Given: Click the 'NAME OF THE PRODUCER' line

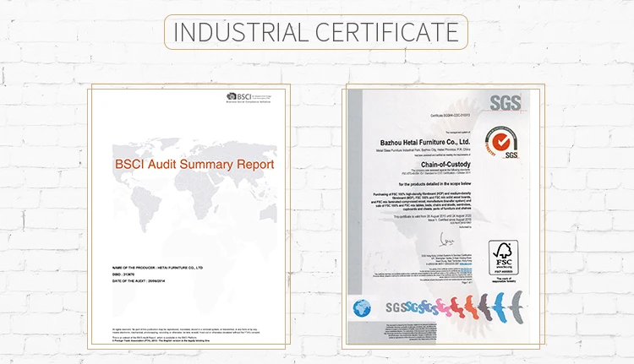Looking at the screenshot, I should 157,268.
